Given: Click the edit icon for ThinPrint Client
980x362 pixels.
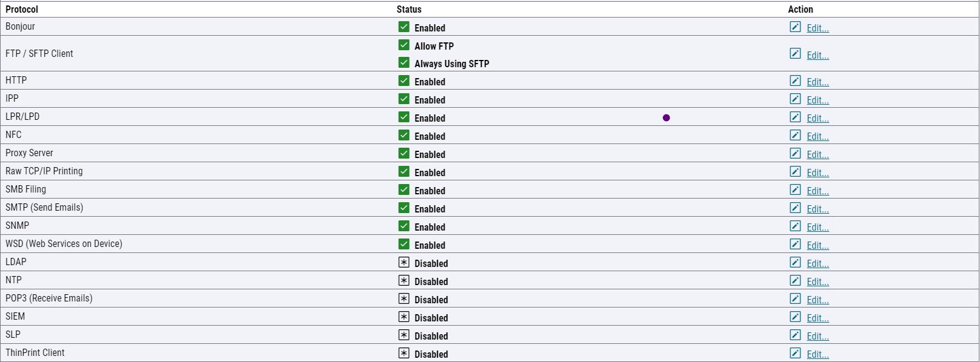Looking at the screenshot, I should point(795,353).
